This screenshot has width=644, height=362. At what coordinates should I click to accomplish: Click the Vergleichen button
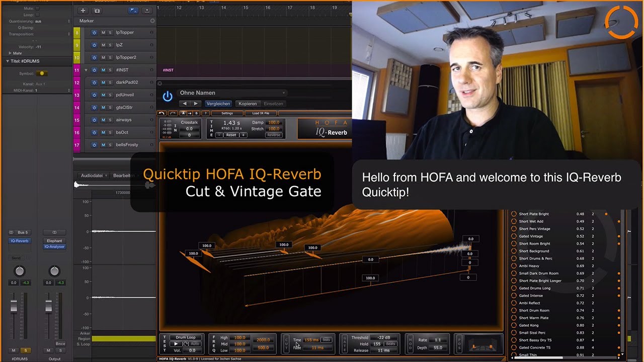point(218,104)
